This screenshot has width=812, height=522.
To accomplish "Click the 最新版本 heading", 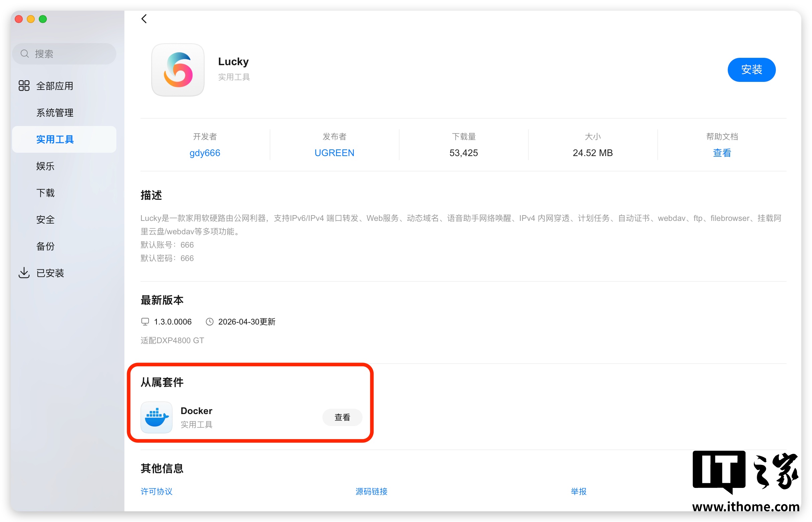I will tap(162, 300).
